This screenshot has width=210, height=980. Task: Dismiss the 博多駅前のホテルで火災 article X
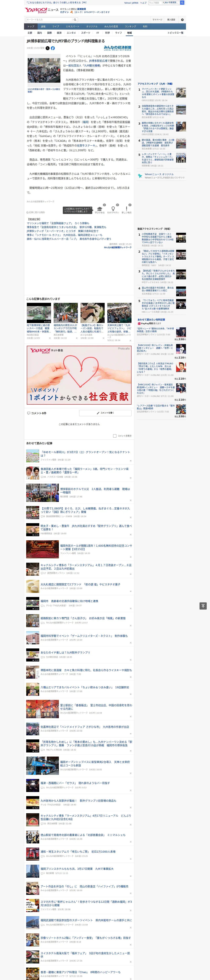coord(131,500)
